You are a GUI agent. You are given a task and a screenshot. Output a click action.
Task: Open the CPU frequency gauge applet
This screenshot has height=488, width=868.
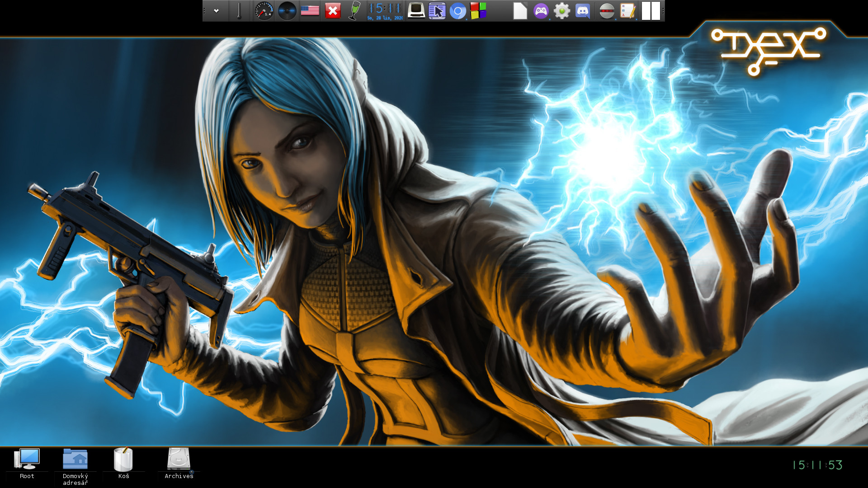[x=264, y=11]
